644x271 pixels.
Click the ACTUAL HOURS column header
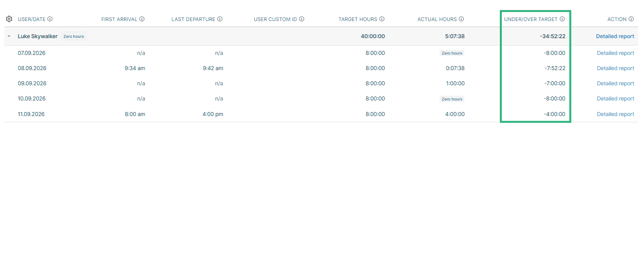pyautogui.click(x=437, y=19)
